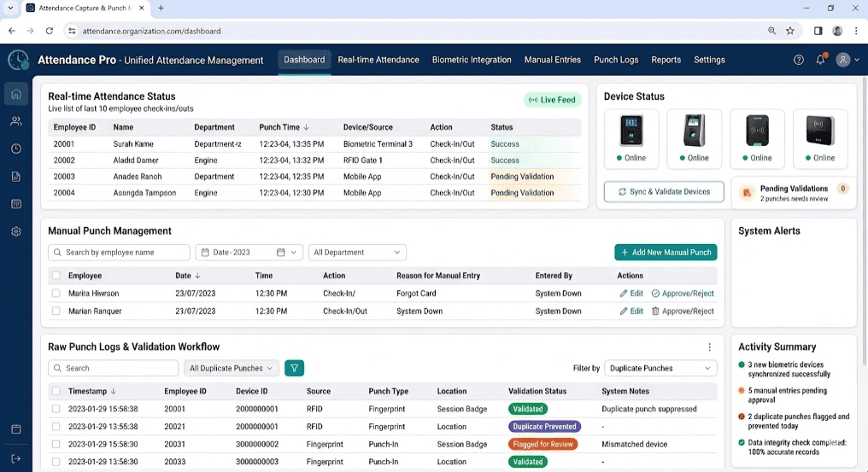Open the user profile avatar menu
Image resolution: width=868 pixels, height=472 pixels.
pos(847,60)
